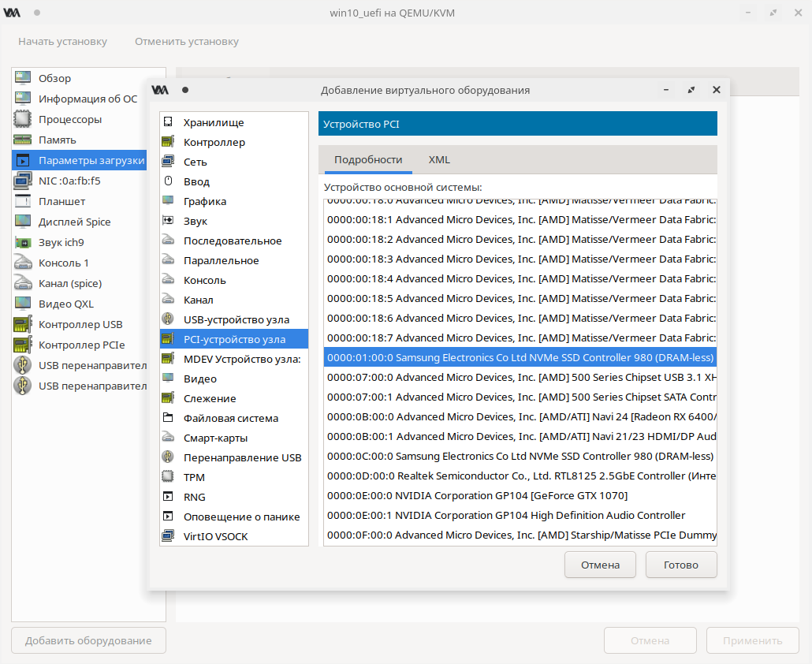Select the Ввод mouse icon

(168, 181)
